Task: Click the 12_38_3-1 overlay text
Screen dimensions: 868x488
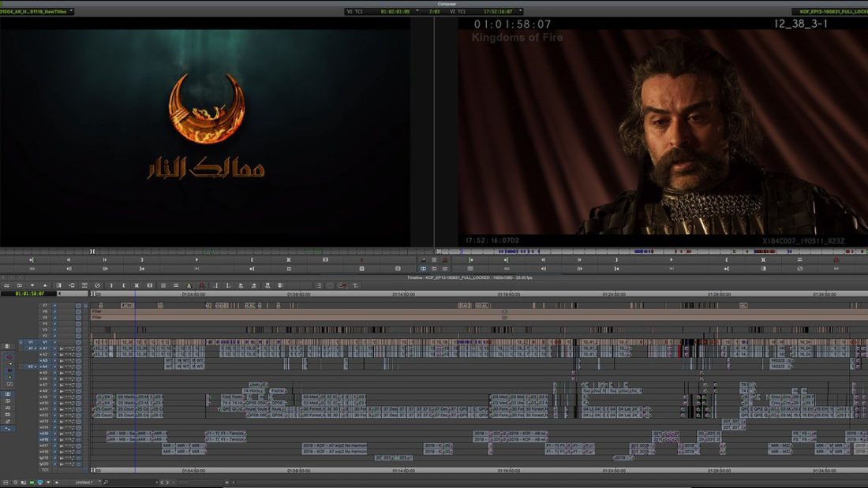Action: point(800,23)
